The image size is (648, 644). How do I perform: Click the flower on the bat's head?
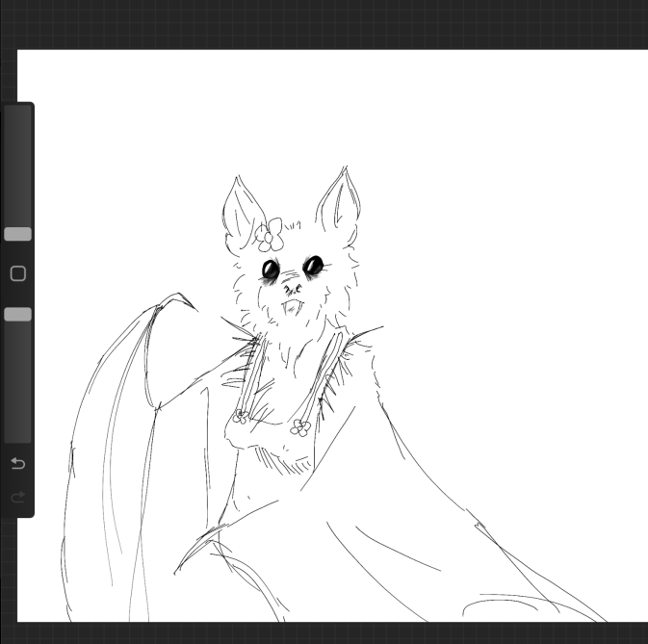point(270,235)
